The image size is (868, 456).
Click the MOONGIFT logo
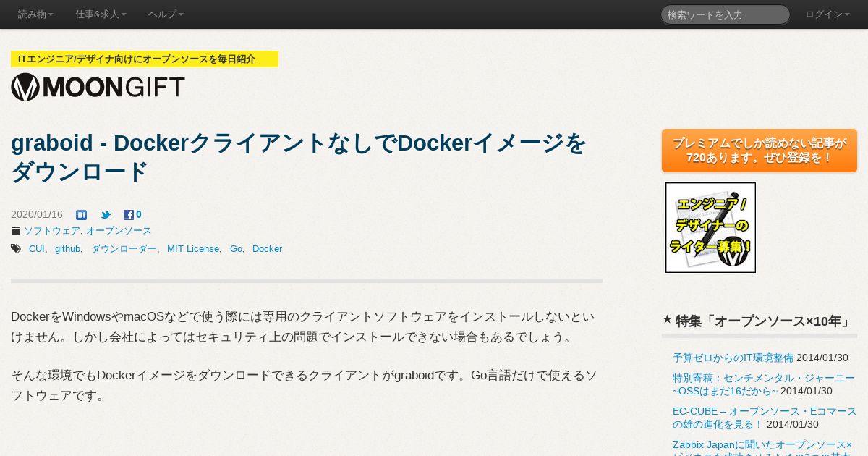[x=98, y=87]
